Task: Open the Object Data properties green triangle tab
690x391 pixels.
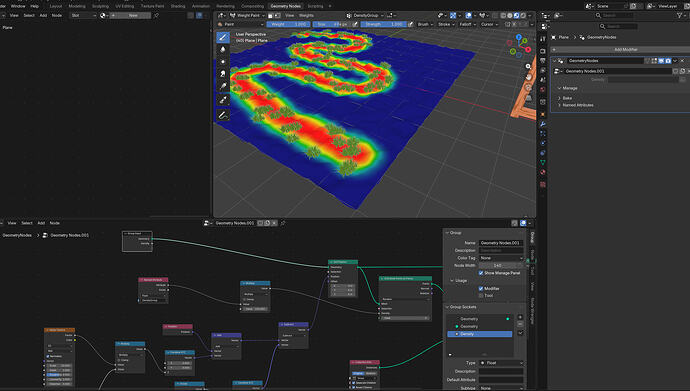Action: click(x=543, y=162)
